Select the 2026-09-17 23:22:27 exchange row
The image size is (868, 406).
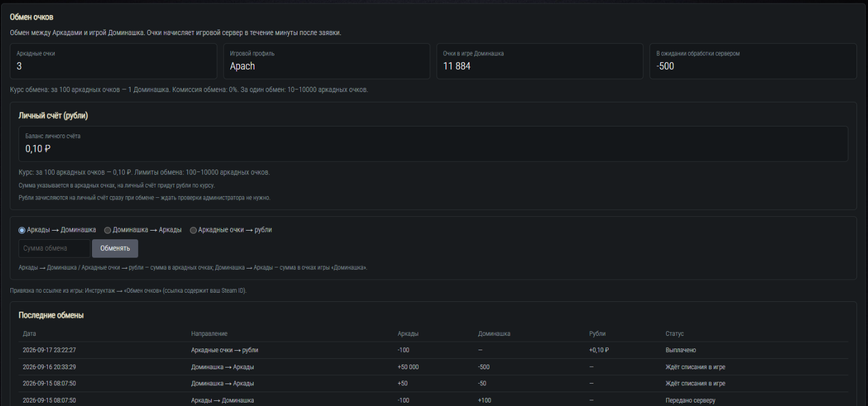pyautogui.click(x=433, y=350)
